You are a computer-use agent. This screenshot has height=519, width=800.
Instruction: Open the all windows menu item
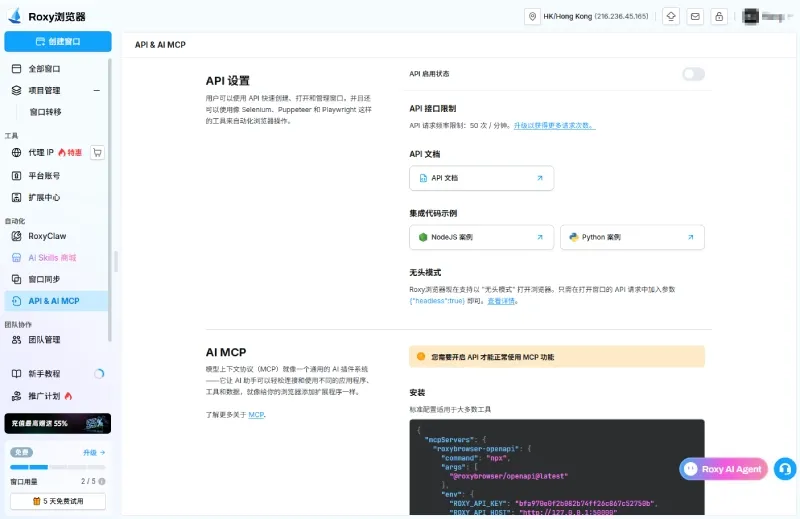pyautogui.click(x=56, y=68)
